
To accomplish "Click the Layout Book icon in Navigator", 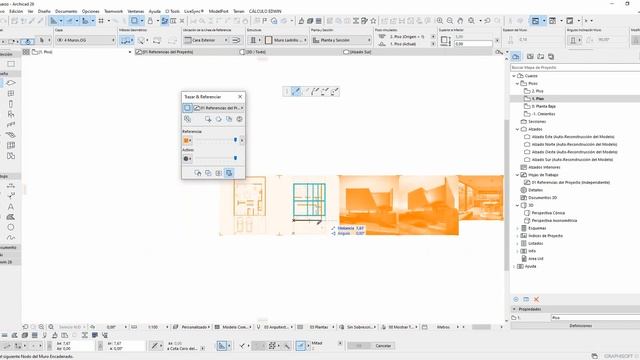I will 540,56.
